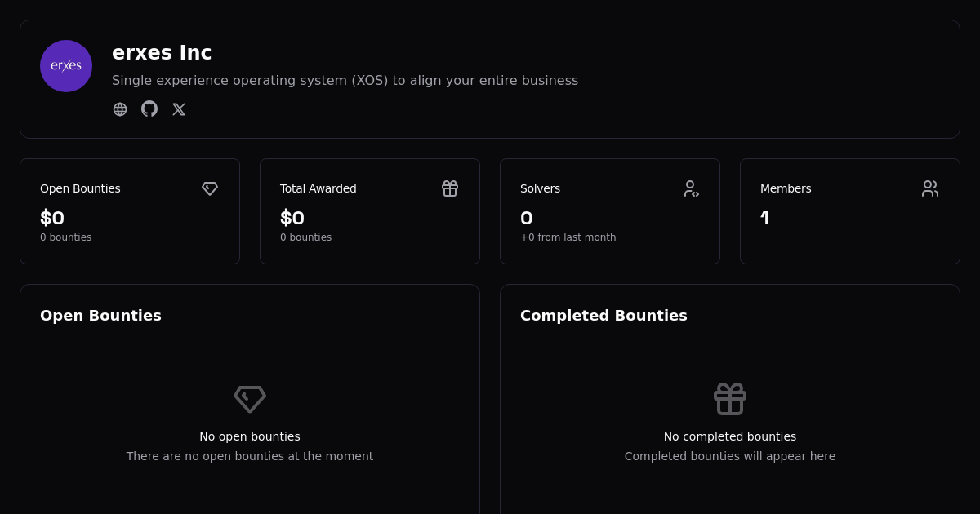Open the erxes website via globe icon
The height and width of the screenshot is (514, 980).
click(x=120, y=109)
